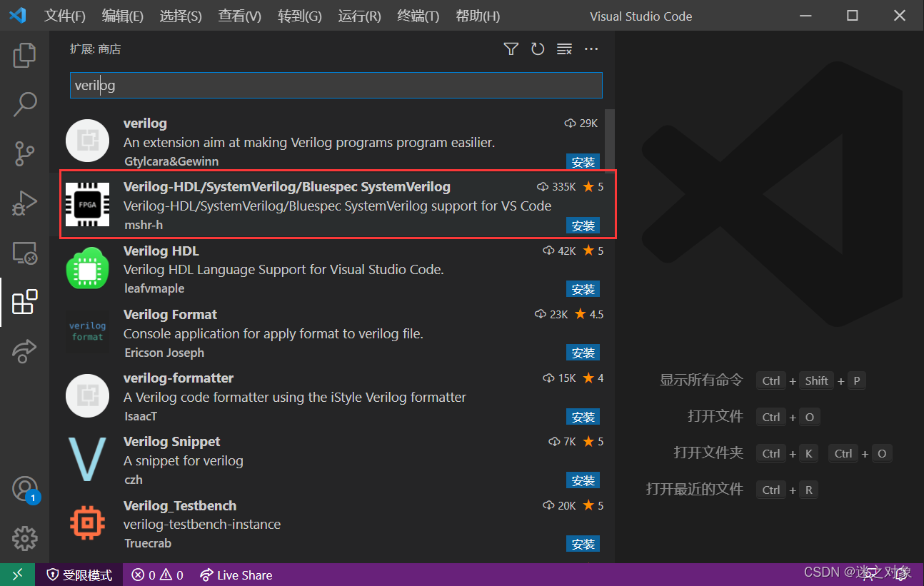Click the verilog extension icon by Gtylcara&Gewinn

(x=87, y=141)
